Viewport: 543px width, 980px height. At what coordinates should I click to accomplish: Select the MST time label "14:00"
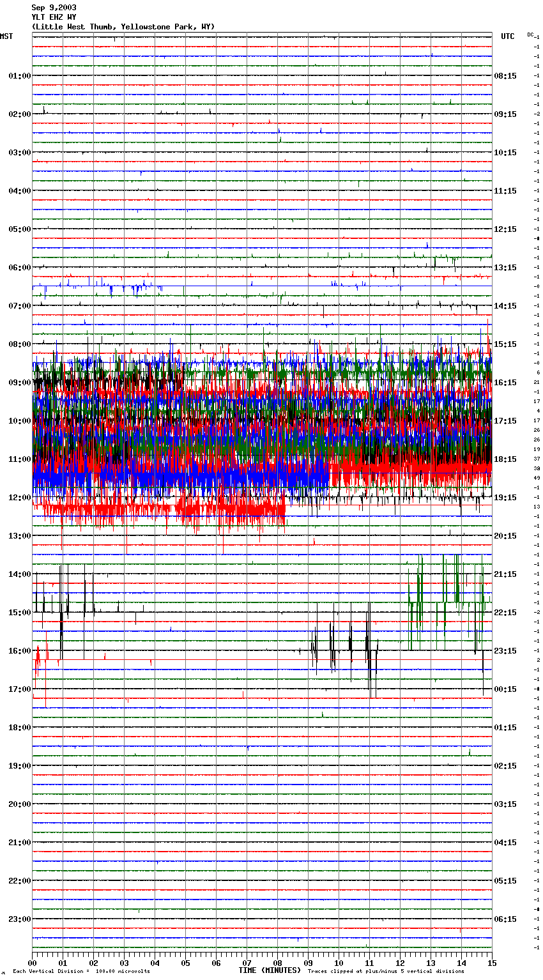coord(20,574)
